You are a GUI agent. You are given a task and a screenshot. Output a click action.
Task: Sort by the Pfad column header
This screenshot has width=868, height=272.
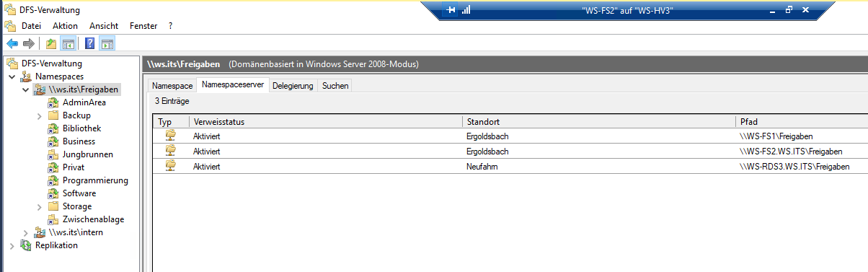pos(802,122)
